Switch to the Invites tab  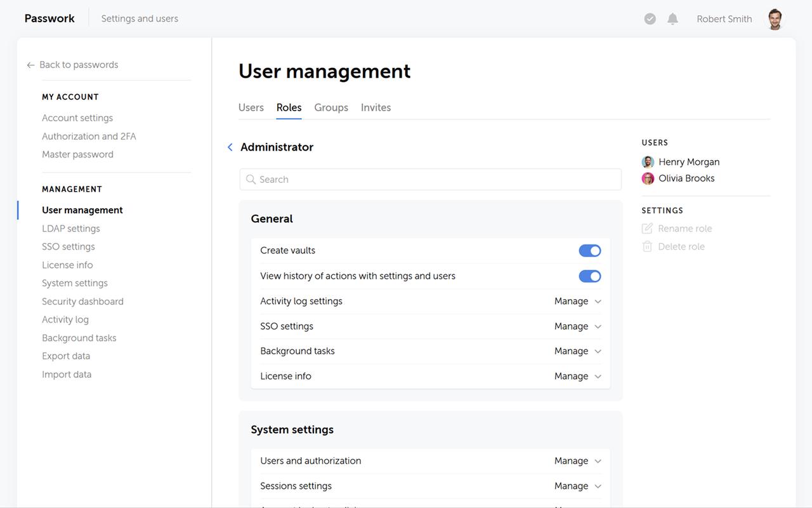pyautogui.click(x=376, y=107)
